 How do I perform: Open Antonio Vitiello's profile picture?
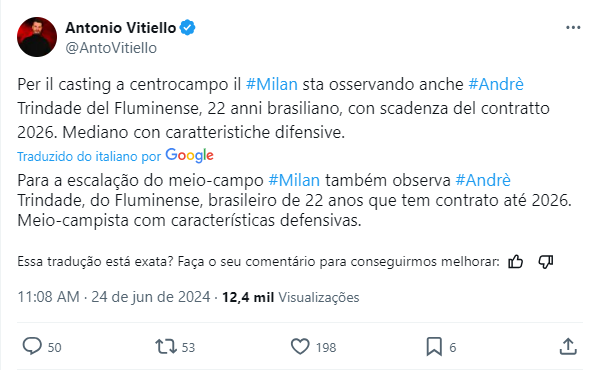click(37, 37)
